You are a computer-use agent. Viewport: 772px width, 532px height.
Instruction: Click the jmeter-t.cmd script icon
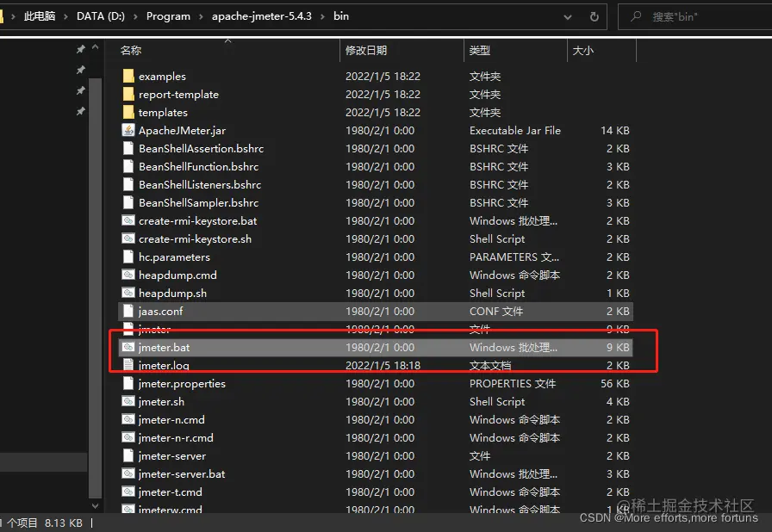pyautogui.click(x=128, y=492)
